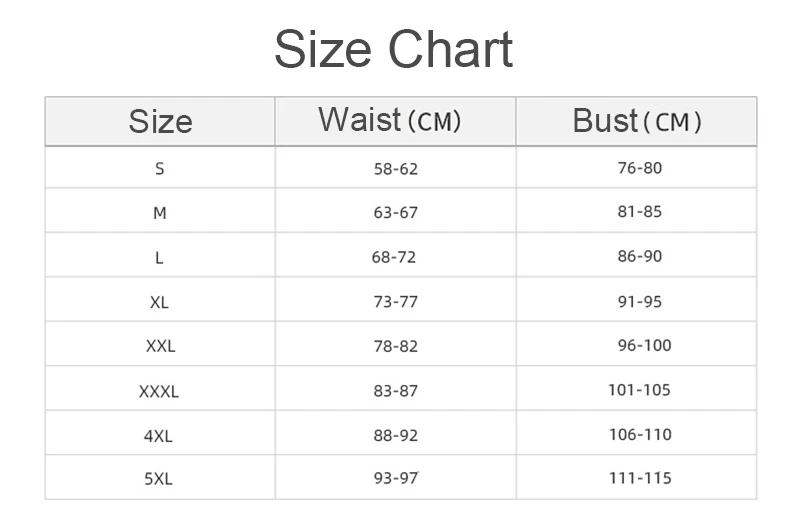Select waist value 58-62
This screenshot has width=800, height=522.
(x=395, y=168)
